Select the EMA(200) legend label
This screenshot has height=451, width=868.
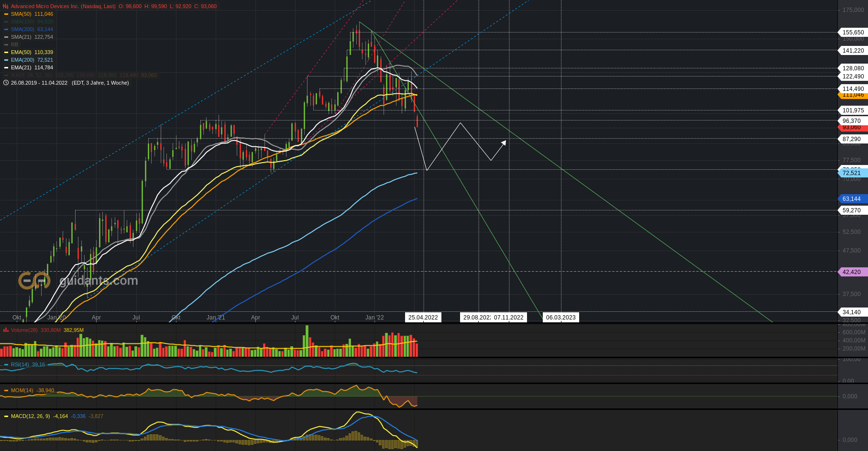click(22, 60)
